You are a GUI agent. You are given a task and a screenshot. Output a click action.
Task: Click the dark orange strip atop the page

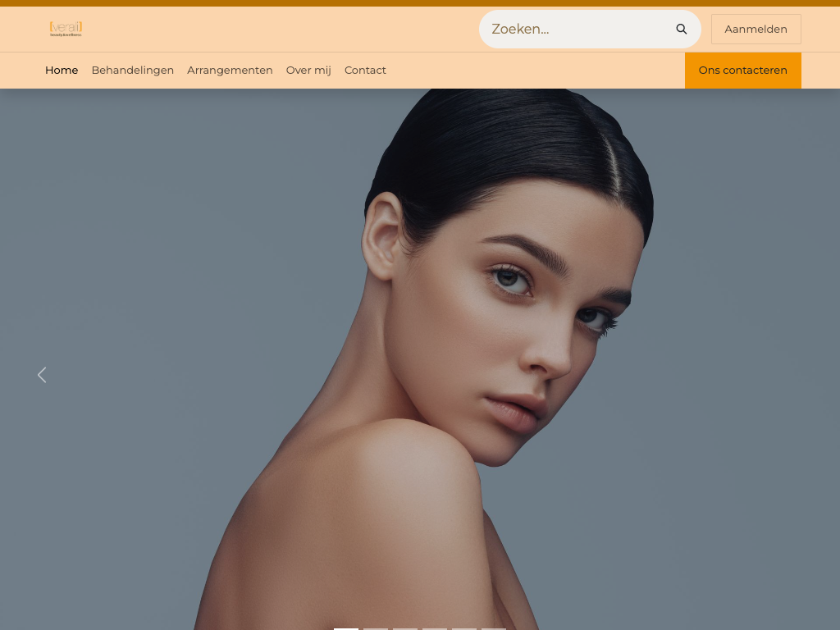click(x=420, y=3)
